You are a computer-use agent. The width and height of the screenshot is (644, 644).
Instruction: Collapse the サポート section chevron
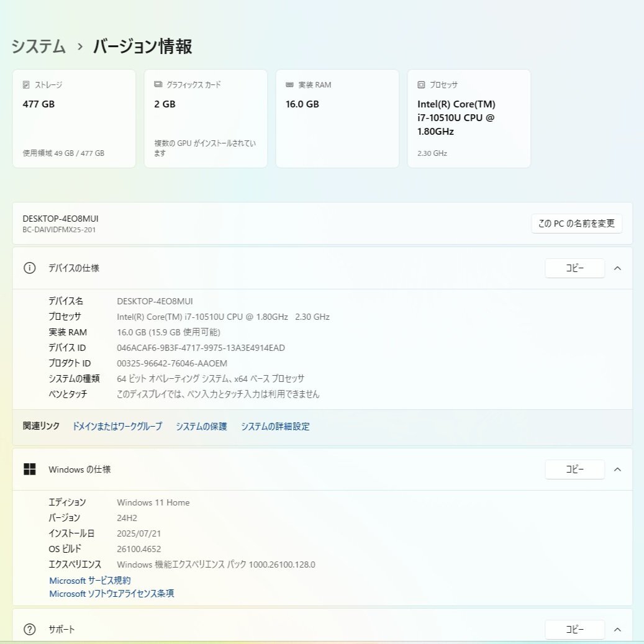tap(617, 630)
